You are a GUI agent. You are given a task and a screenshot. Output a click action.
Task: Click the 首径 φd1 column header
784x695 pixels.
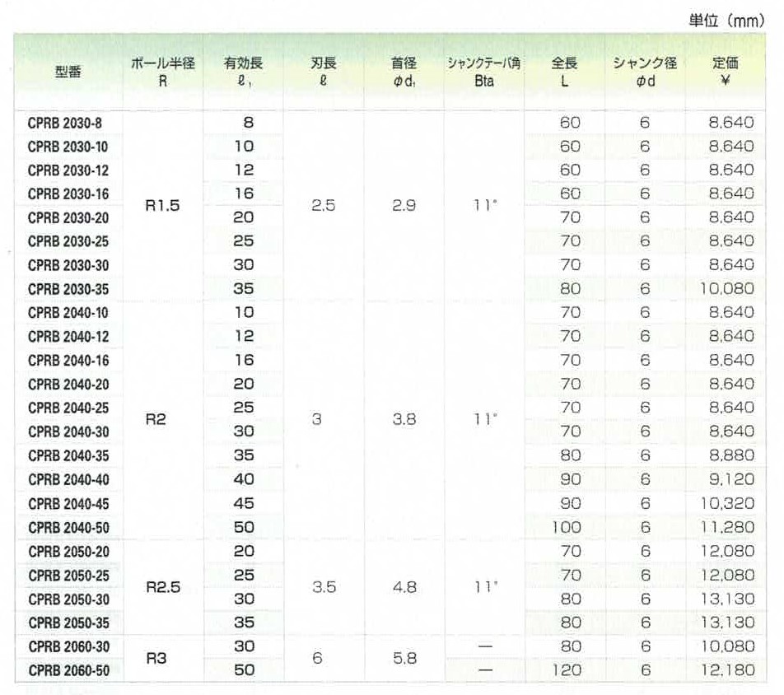point(404,72)
